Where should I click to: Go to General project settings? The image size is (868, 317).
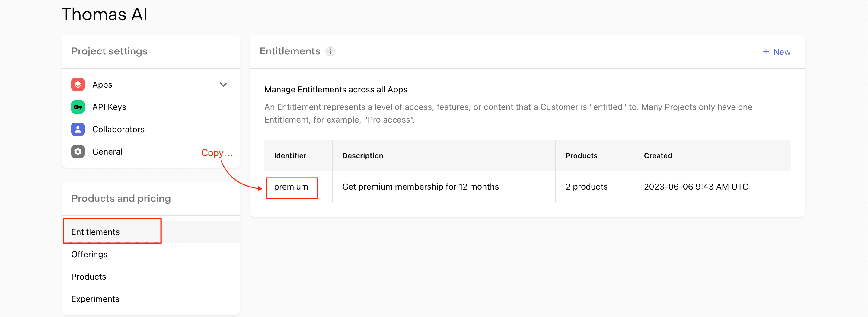tap(107, 152)
